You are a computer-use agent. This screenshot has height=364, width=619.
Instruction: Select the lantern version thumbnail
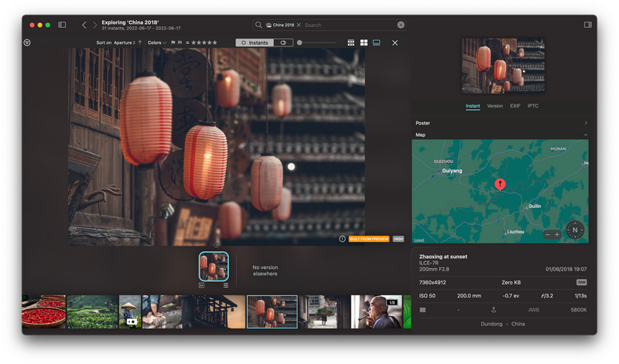214,266
